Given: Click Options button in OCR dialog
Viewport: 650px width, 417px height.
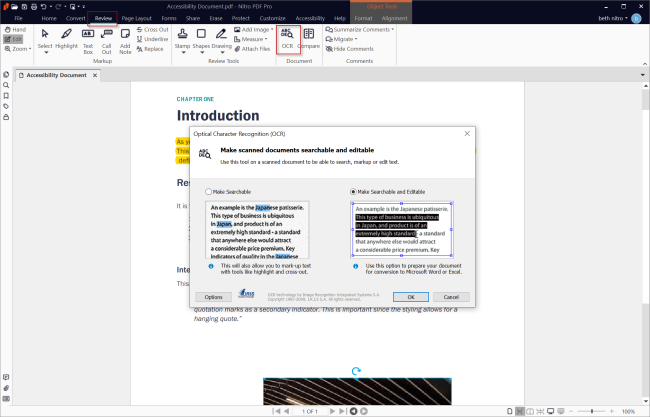Looking at the screenshot, I should click(x=213, y=297).
